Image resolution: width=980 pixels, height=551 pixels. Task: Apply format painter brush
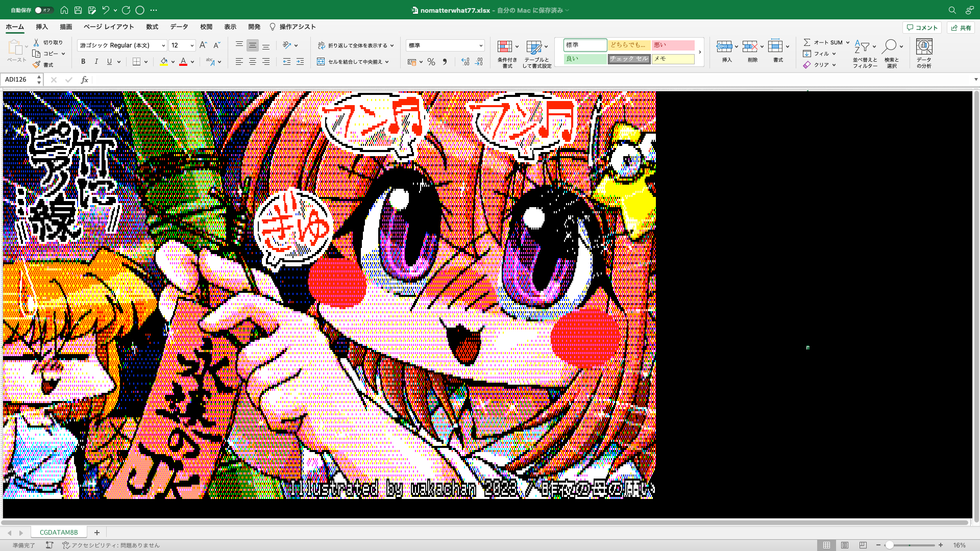click(x=36, y=65)
